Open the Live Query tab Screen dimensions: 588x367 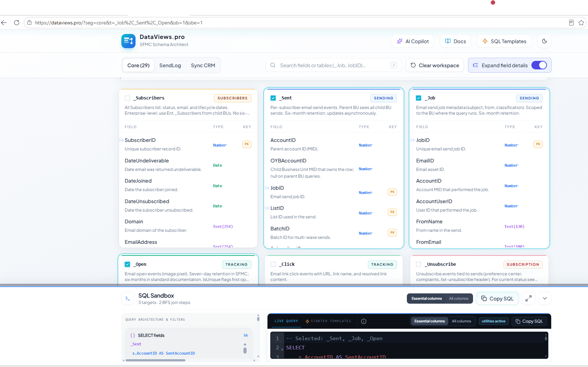click(x=286, y=321)
